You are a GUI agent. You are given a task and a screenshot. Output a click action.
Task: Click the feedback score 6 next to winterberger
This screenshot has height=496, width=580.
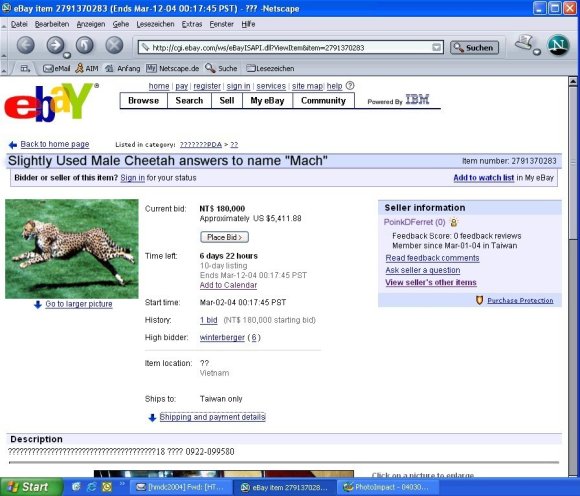pos(254,337)
